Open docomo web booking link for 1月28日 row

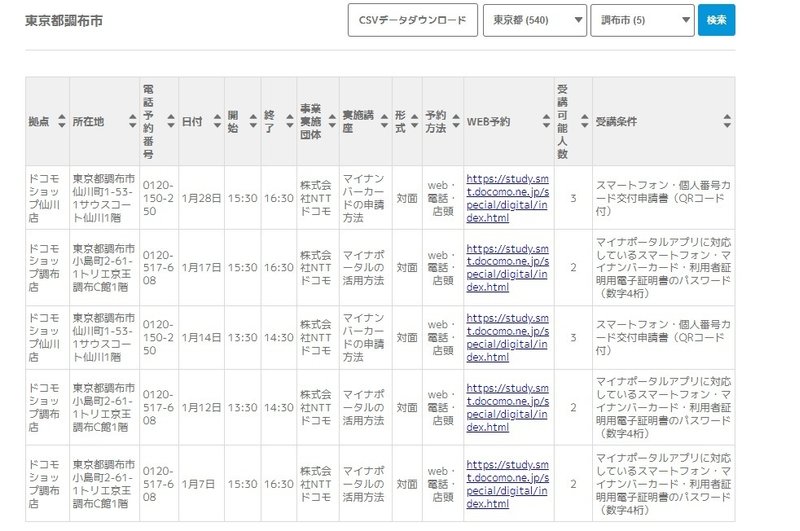tap(508, 198)
